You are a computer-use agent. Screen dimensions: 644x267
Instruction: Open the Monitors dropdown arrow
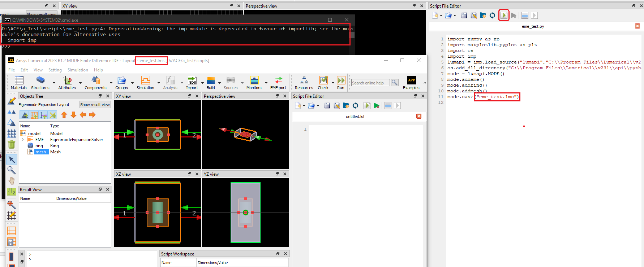point(266,83)
